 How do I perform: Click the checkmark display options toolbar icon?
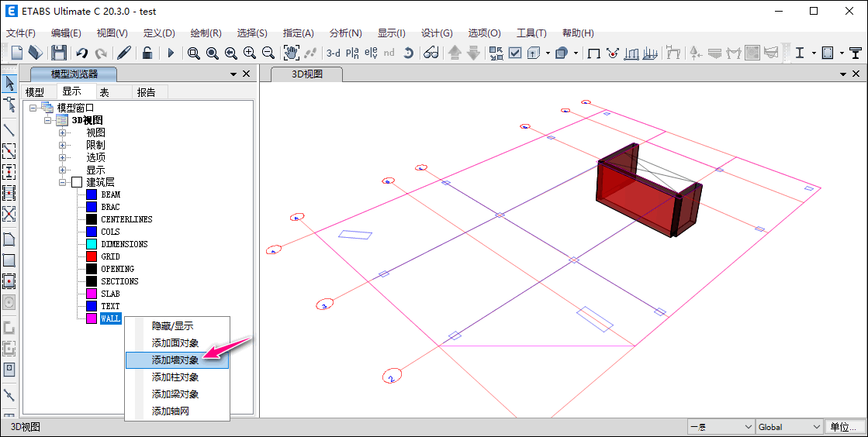(515, 53)
